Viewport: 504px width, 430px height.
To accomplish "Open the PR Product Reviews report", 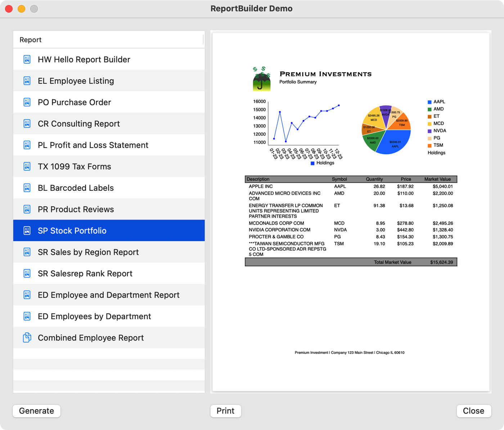I will click(x=76, y=209).
